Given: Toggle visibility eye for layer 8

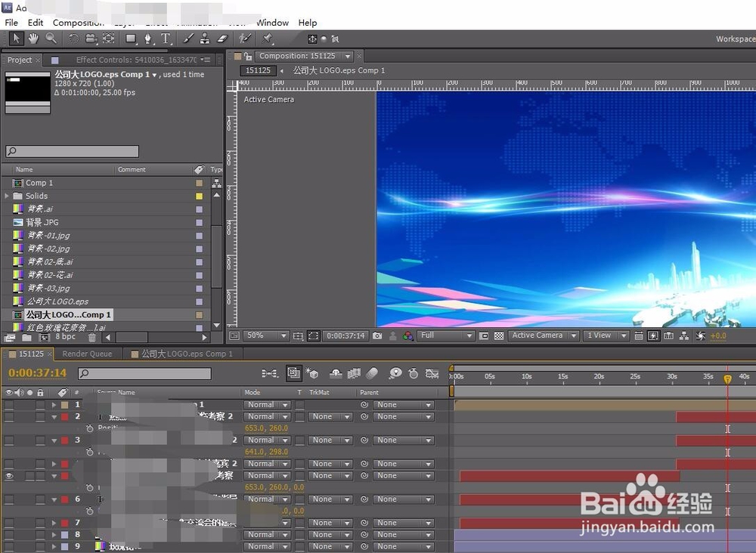Looking at the screenshot, I should coord(9,535).
